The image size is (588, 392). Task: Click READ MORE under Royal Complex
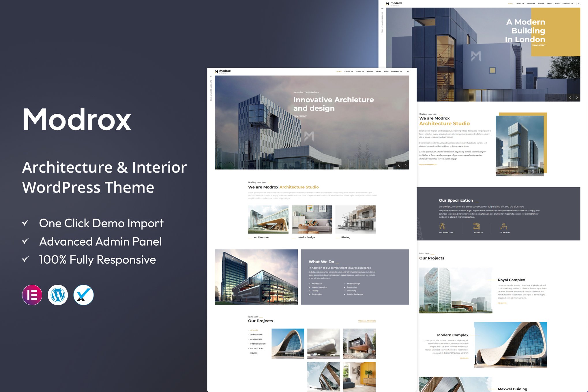502,303
